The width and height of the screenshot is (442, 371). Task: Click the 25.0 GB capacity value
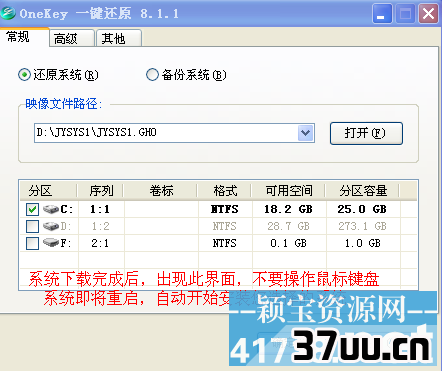pos(362,209)
